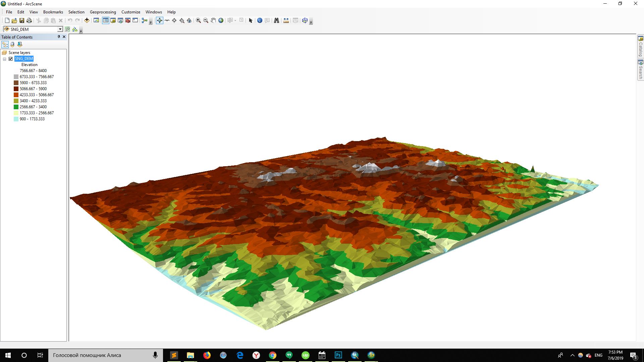Open the Find tool with binoculars icon

(x=276, y=20)
